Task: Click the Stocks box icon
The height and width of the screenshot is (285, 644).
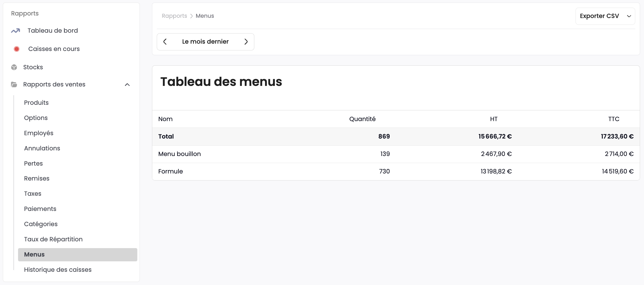Action: pyautogui.click(x=14, y=67)
